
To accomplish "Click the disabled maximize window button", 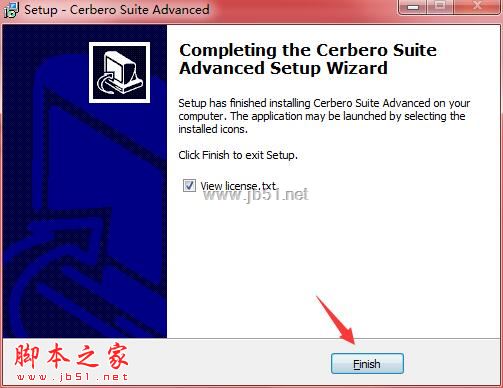I will pos(440,7).
